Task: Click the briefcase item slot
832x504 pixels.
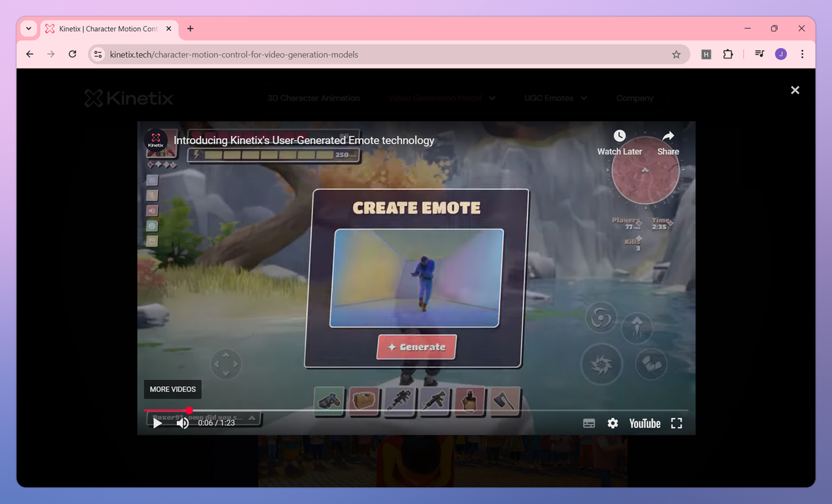Action: (364, 401)
